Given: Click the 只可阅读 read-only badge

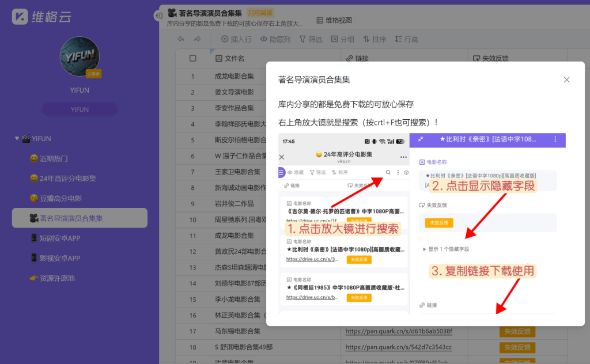Looking at the screenshot, I should 260,13.
